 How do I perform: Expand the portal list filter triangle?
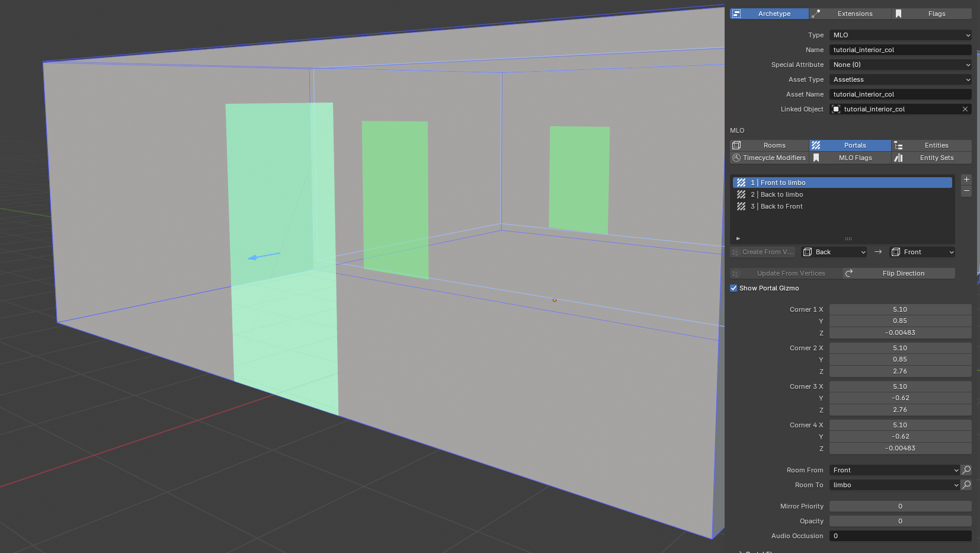(738, 238)
